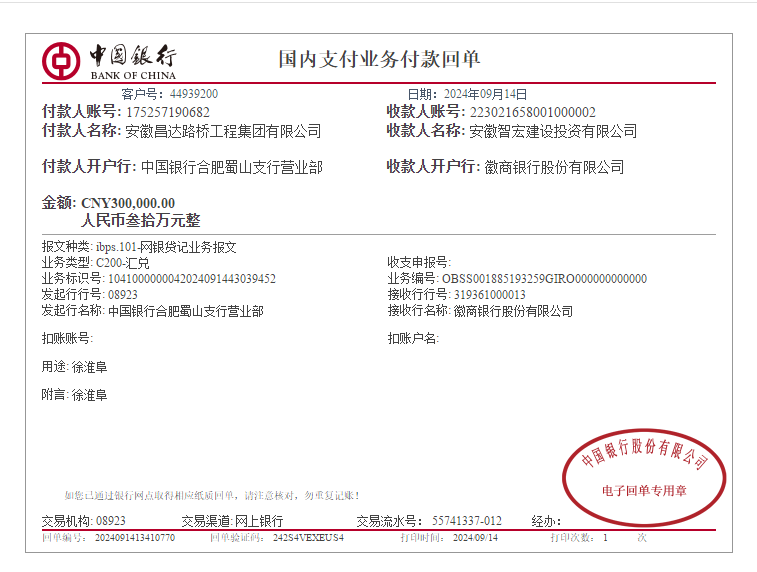Click the payee account number 223021658001000002
757x572 pixels.
tap(532, 112)
